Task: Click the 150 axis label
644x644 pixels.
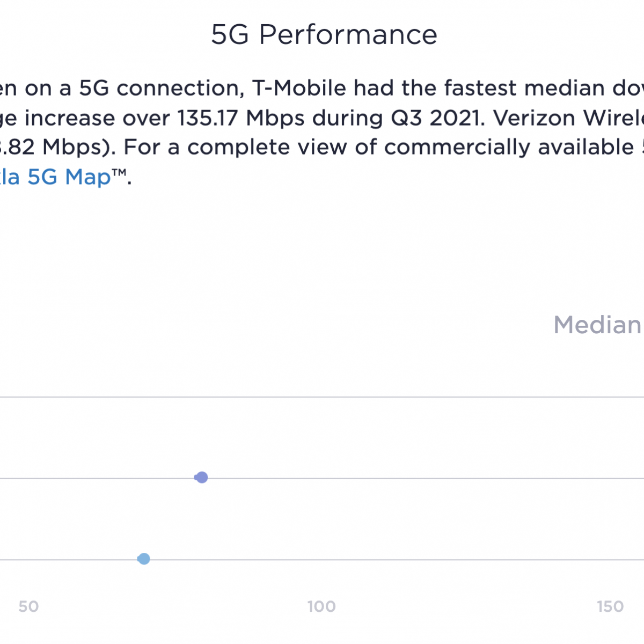Action: tap(610, 606)
